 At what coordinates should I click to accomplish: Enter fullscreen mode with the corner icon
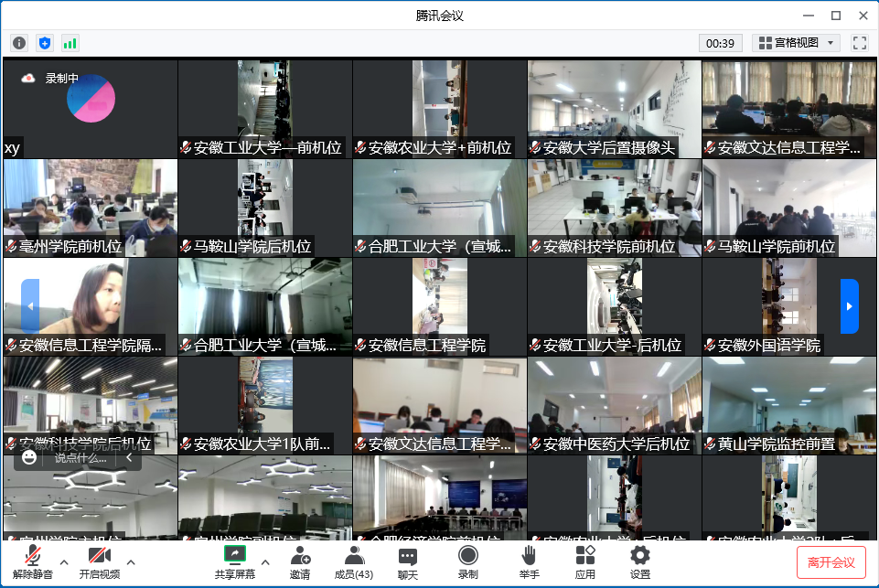[x=860, y=43]
